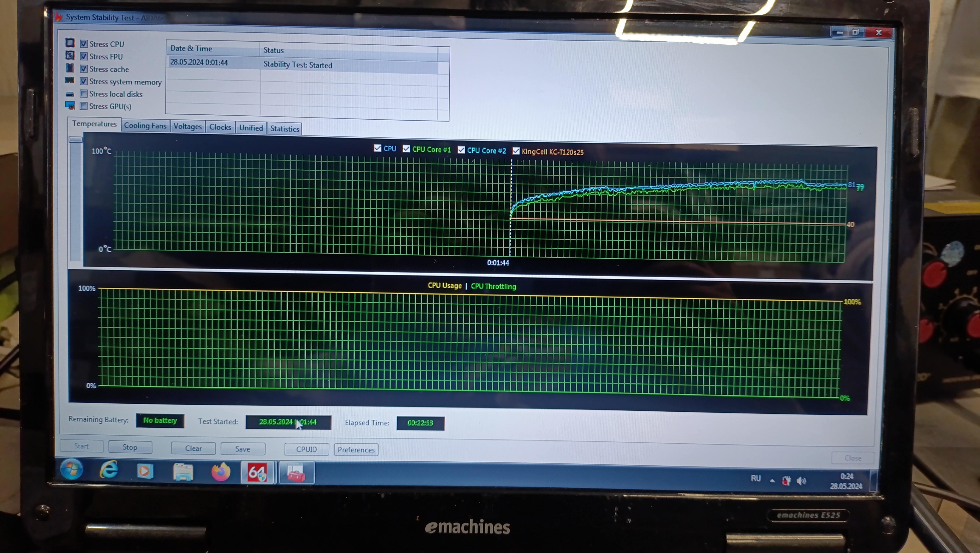Click the red flag tray icon
This screenshot has height=553, width=980.
pyautogui.click(x=786, y=481)
